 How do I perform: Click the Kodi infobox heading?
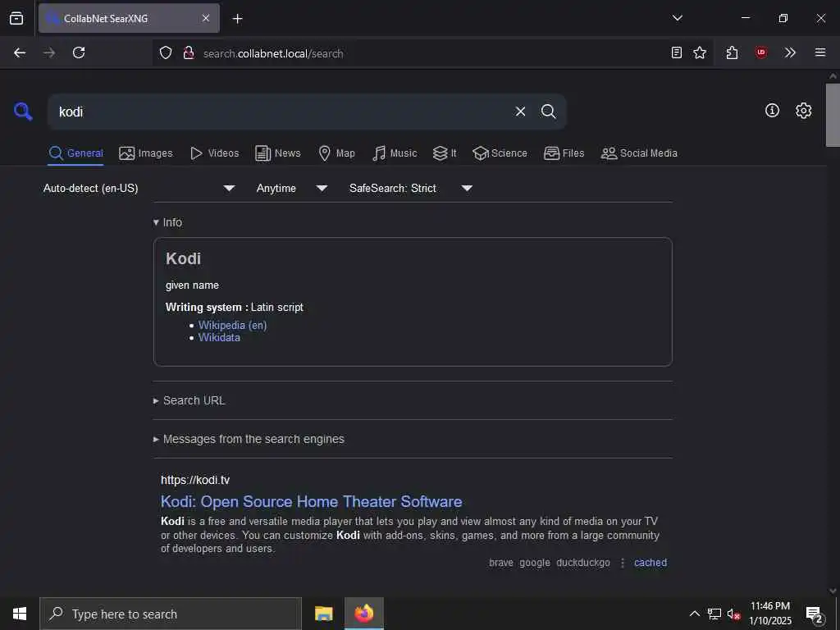click(x=183, y=258)
